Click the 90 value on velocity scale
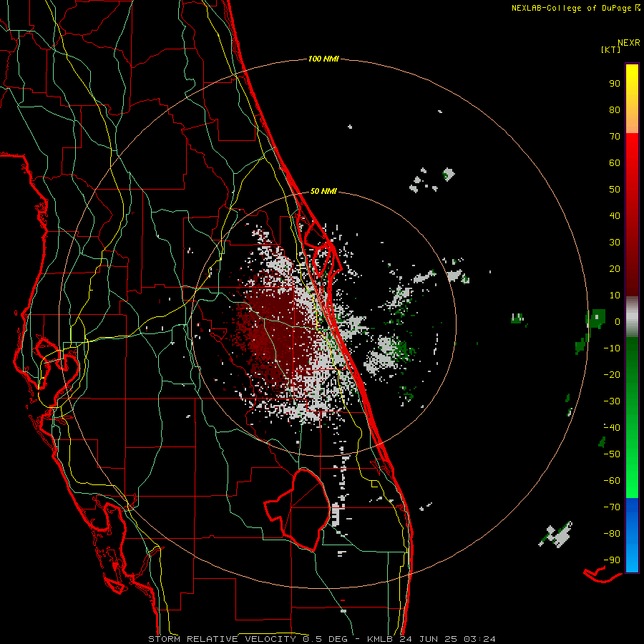The height and width of the screenshot is (644, 644). (x=615, y=84)
